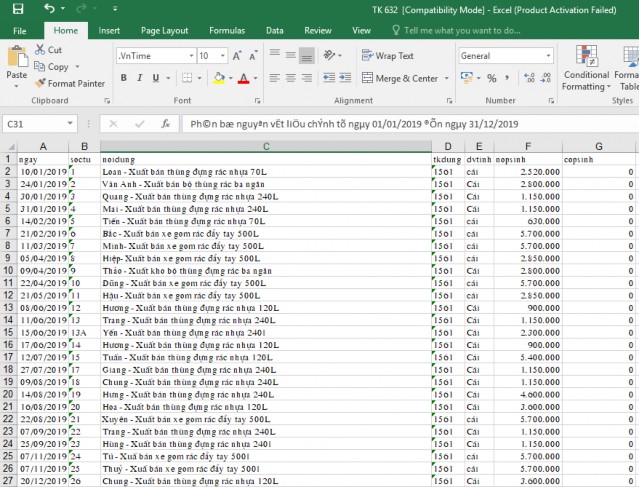639x487 pixels.
Task: Click the Cut scissors icon
Action: [x=41, y=49]
